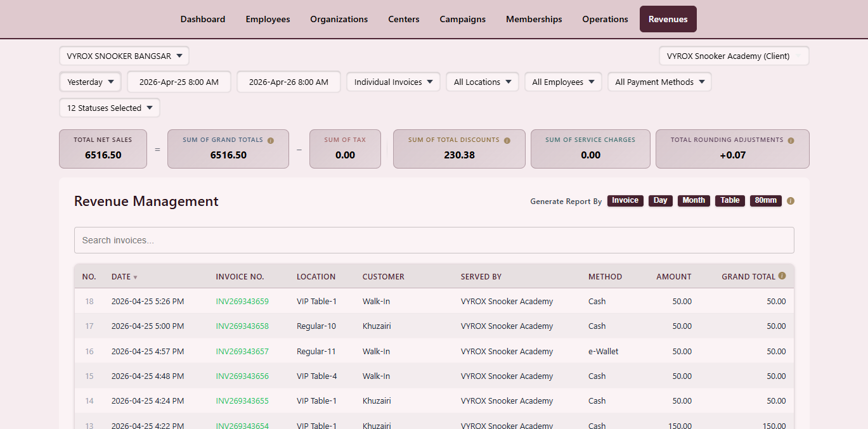
Task: Go to the Dashboard tab
Action: [203, 19]
